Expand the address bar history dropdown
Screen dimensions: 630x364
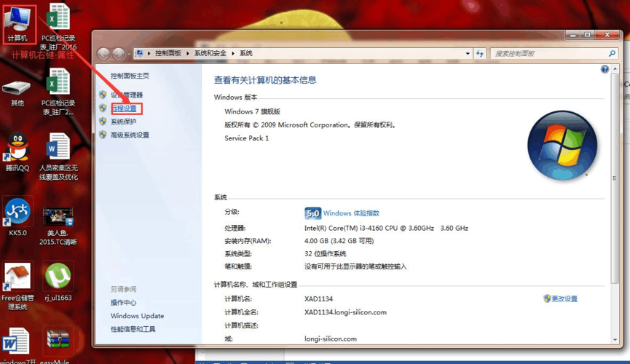468,54
